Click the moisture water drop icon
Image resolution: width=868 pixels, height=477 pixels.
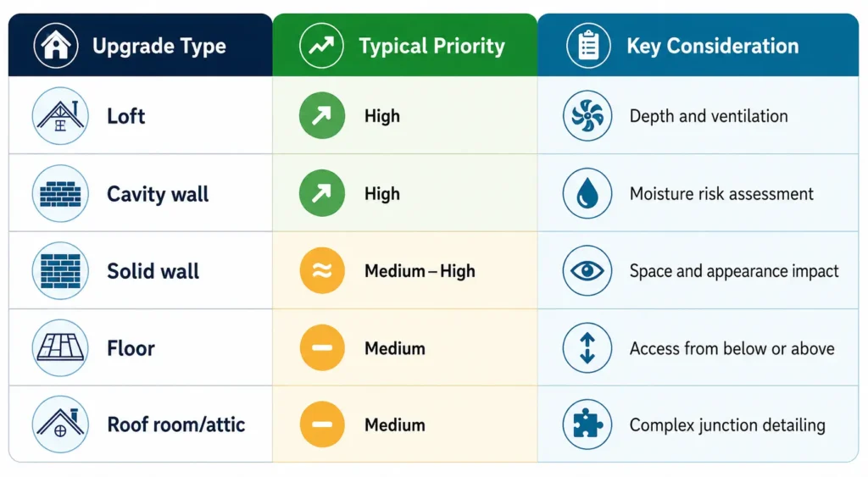pos(587,193)
